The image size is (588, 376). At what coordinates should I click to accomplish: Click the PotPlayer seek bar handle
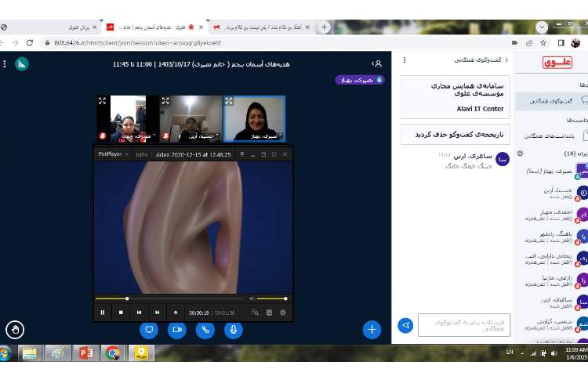[x=127, y=298]
